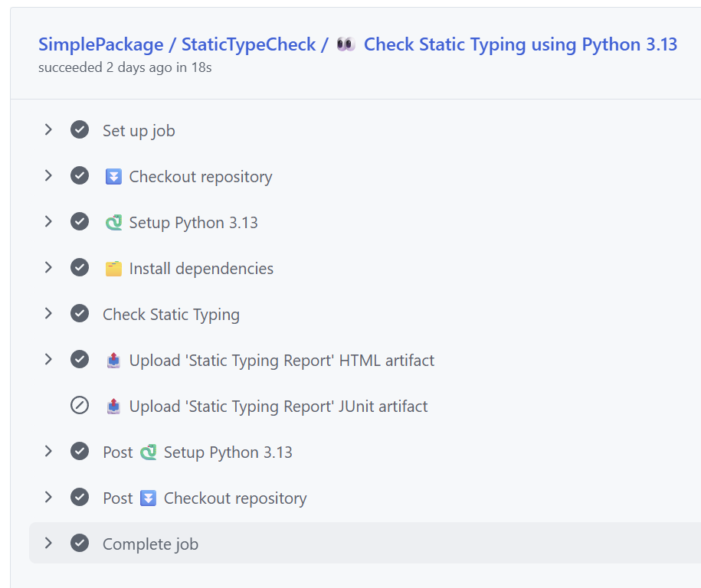Open the StaticTypeCheck breadcrumb link

[x=248, y=45]
